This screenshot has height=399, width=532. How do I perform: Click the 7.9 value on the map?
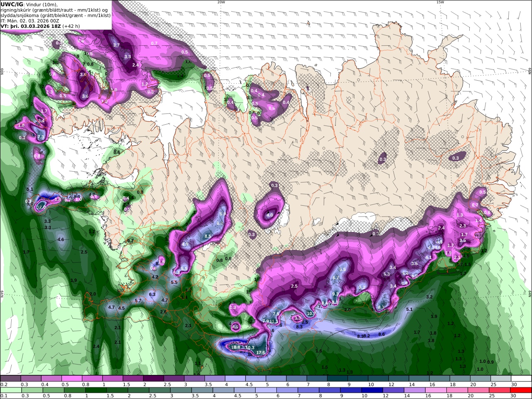click(266, 321)
